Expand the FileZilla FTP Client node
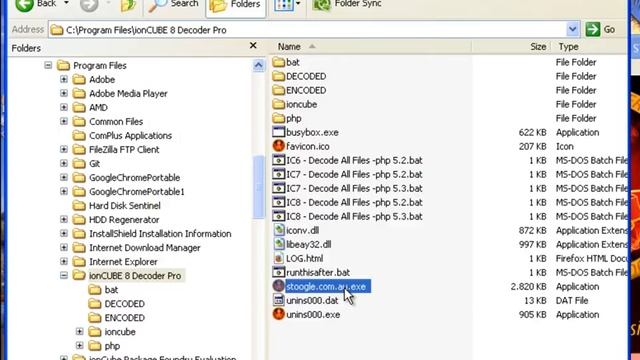This screenshot has height=360, width=640. [x=64, y=149]
